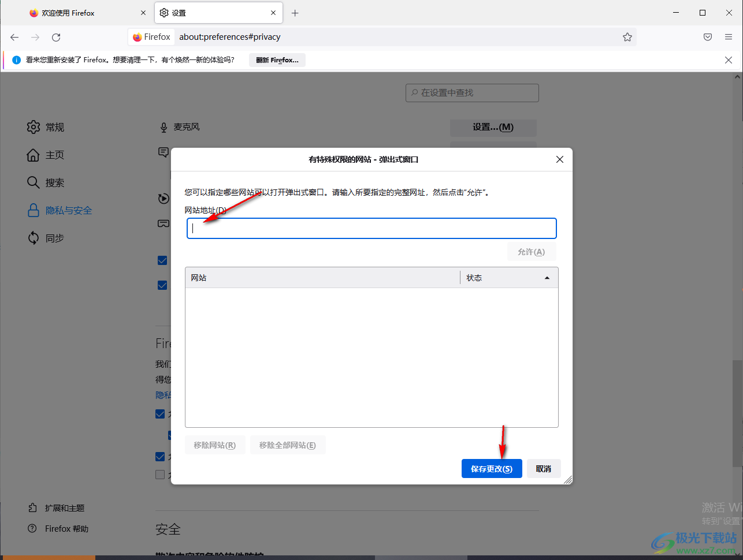Screen dimensions: 743x560
Task: Dismiss the Firefox refresh notification bar
Action: [729, 60]
